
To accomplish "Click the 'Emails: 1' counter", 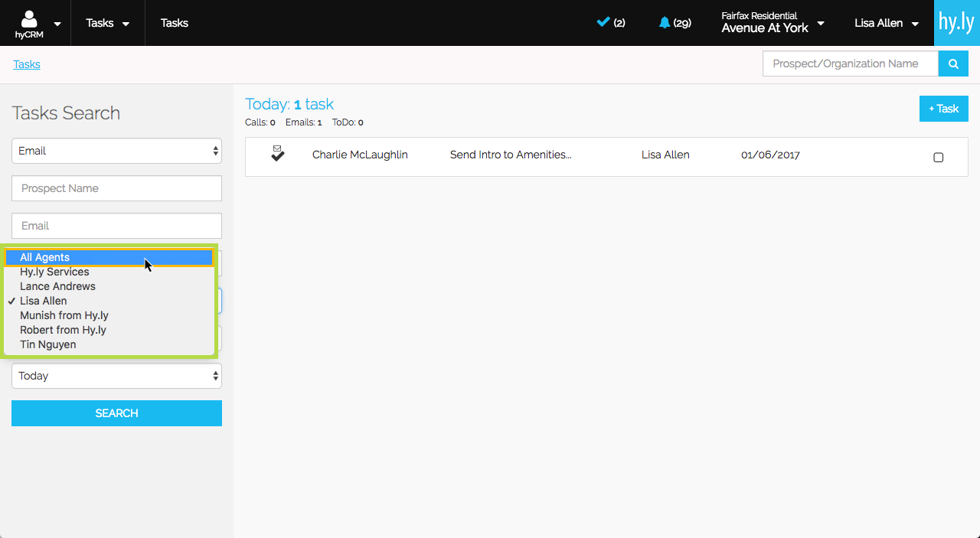I will coord(303,122).
